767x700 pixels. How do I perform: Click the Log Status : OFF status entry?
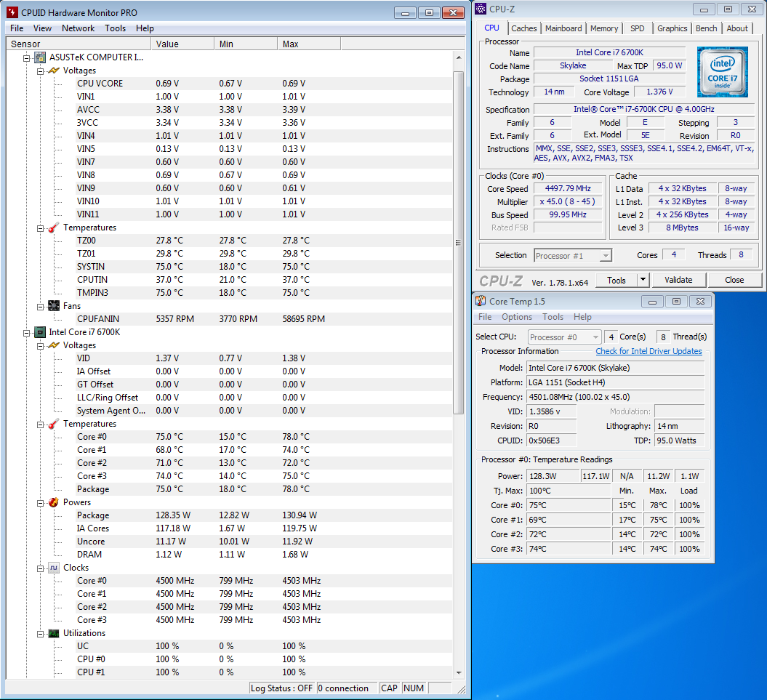(x=281, y=688)
